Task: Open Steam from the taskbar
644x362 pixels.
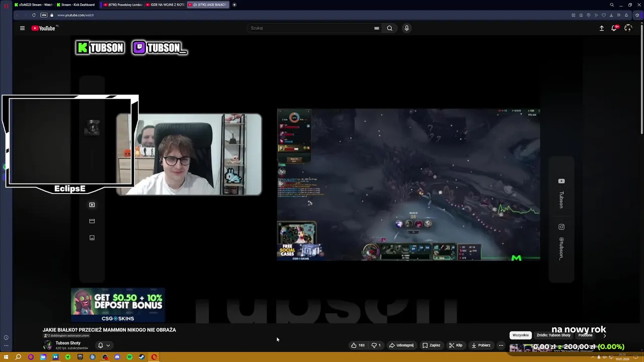Action: (x=142, y=357)
